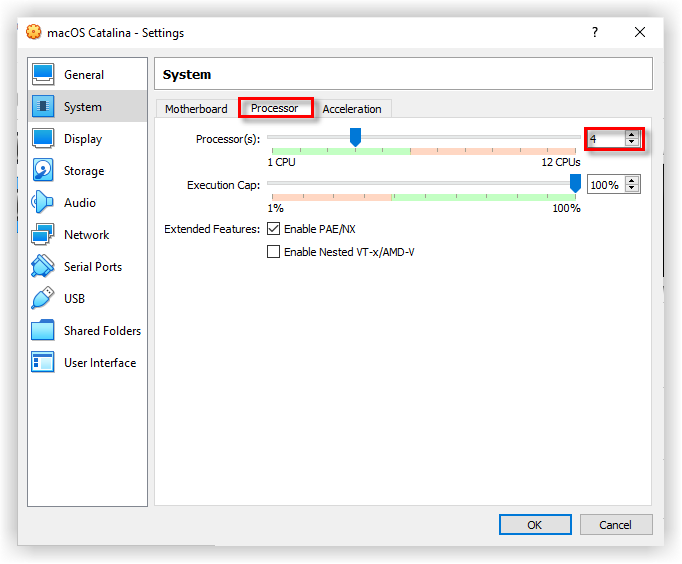Screen dimensions: 682x564
Task: Click OK to save settings
Action: click(535, 525)
